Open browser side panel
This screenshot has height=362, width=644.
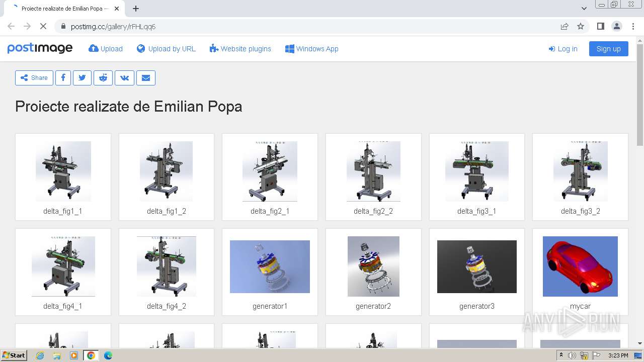[x=600, y=26]
